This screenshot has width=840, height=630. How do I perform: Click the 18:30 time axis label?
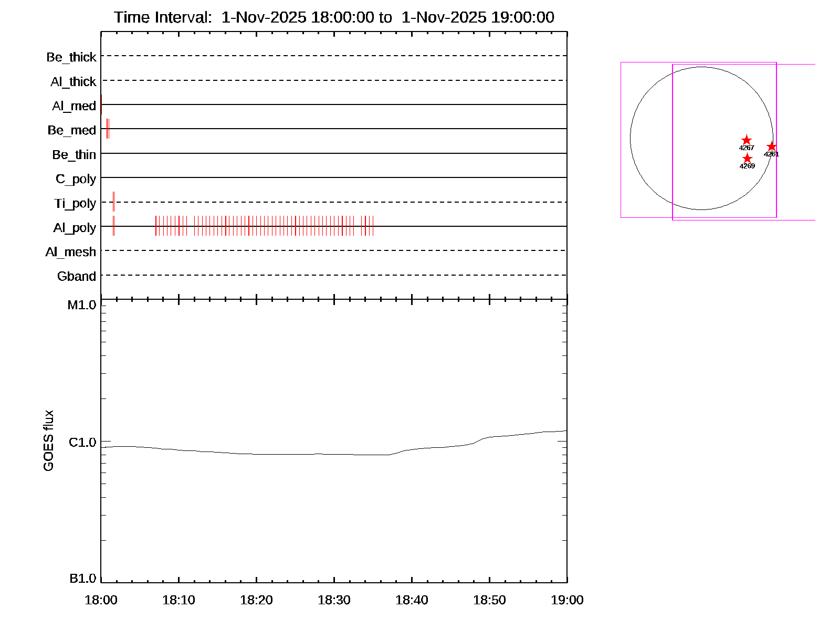[334, 600]
